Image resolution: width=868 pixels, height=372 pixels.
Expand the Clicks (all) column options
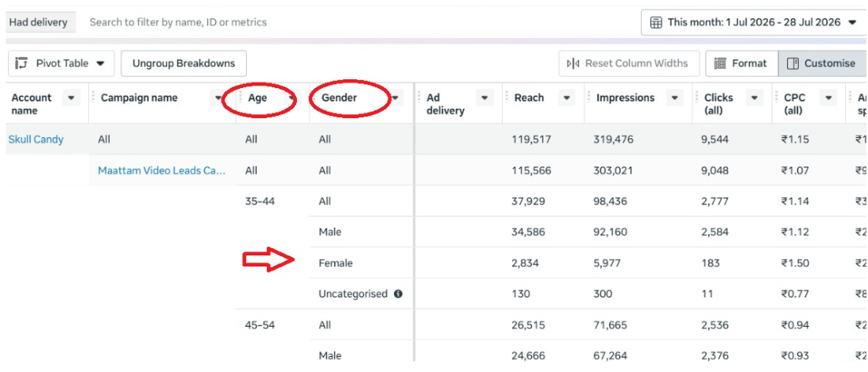pos(754,98)
